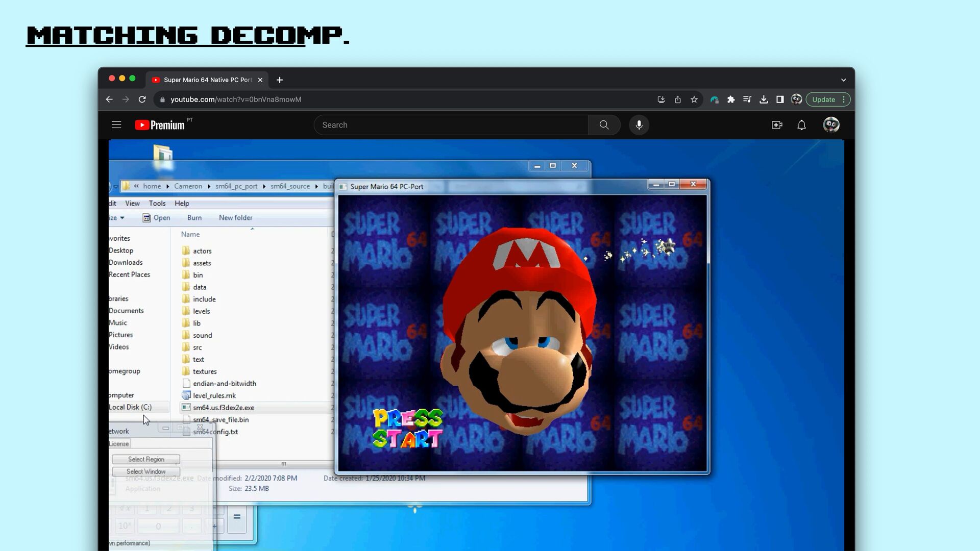
Task: Open the browser extensions puzzle icon
Action: (731, 99)
